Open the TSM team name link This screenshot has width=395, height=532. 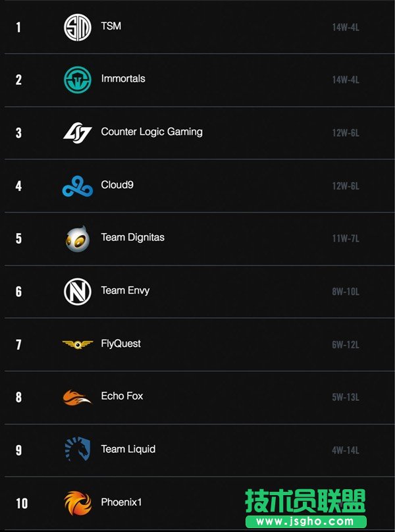tap(111, 26)
